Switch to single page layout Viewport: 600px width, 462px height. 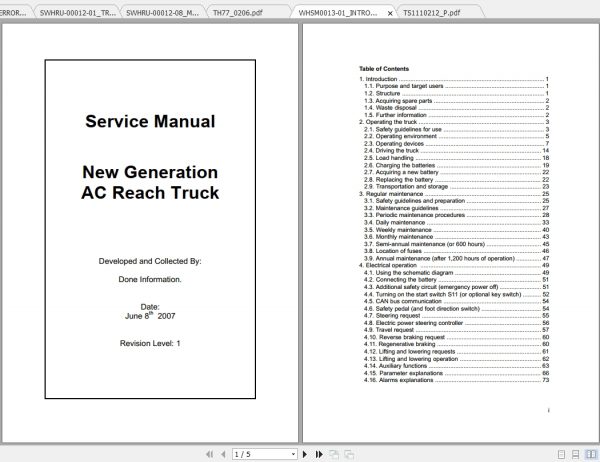pyautogui.click(x=561, y=454)
